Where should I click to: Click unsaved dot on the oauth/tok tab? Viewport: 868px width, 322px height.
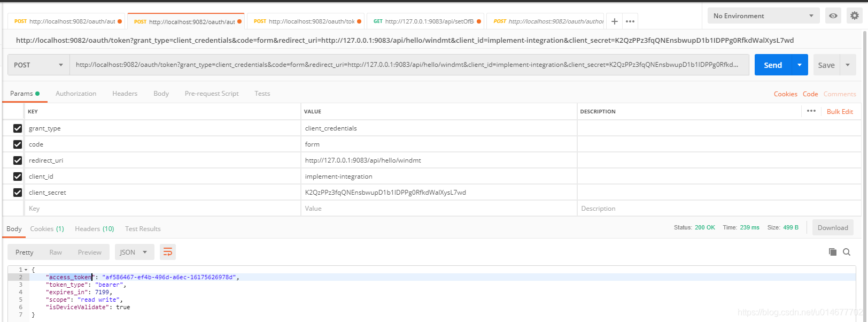[359, 21]
